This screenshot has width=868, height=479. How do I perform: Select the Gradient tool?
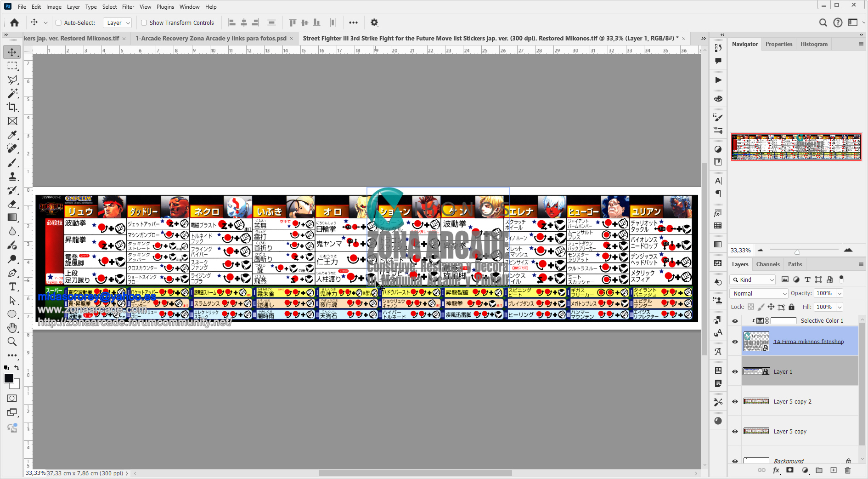12,217
